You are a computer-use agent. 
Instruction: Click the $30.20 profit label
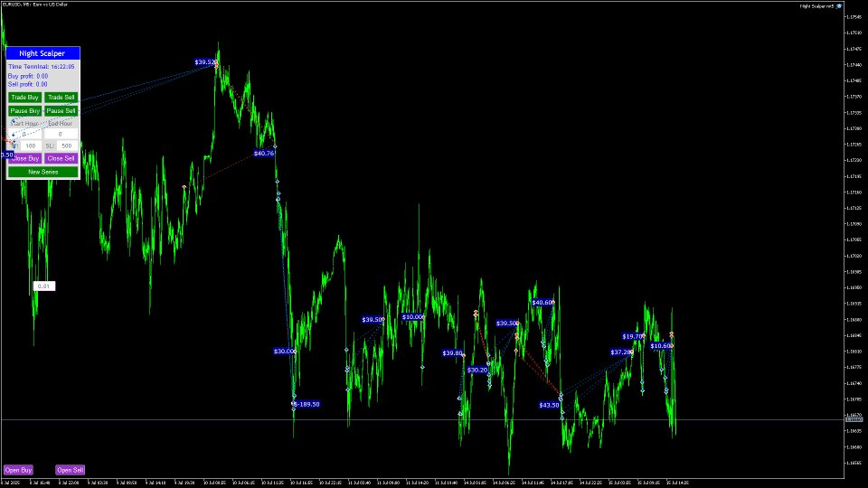click(x=477, y=370)
